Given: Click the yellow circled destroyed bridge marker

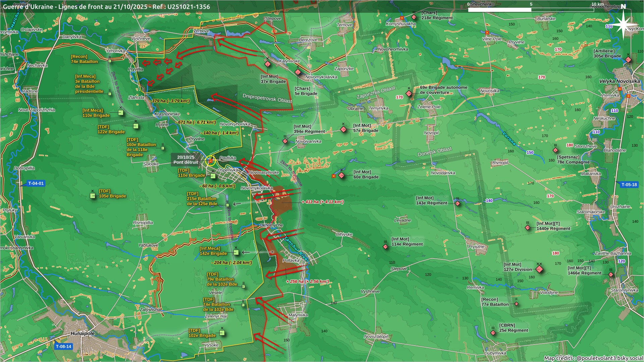Looking at the screenshot, I should tap(210, 161).
